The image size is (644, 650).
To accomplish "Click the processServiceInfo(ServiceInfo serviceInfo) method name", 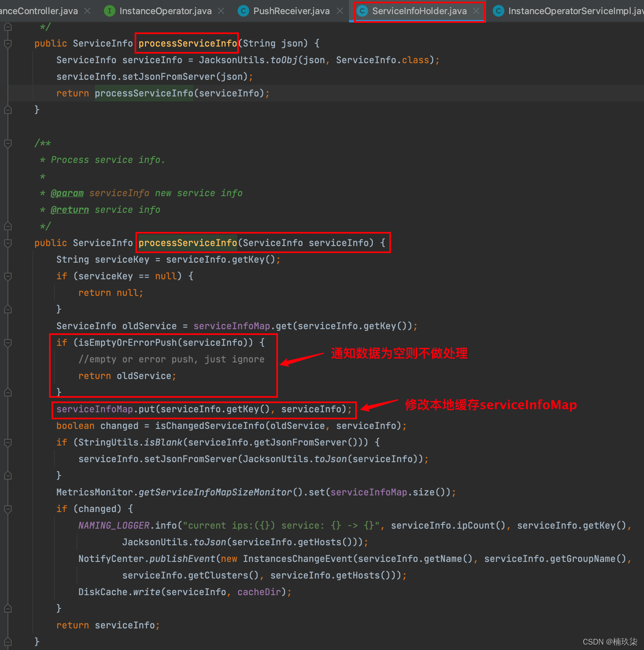I will (x=188, y=243).
